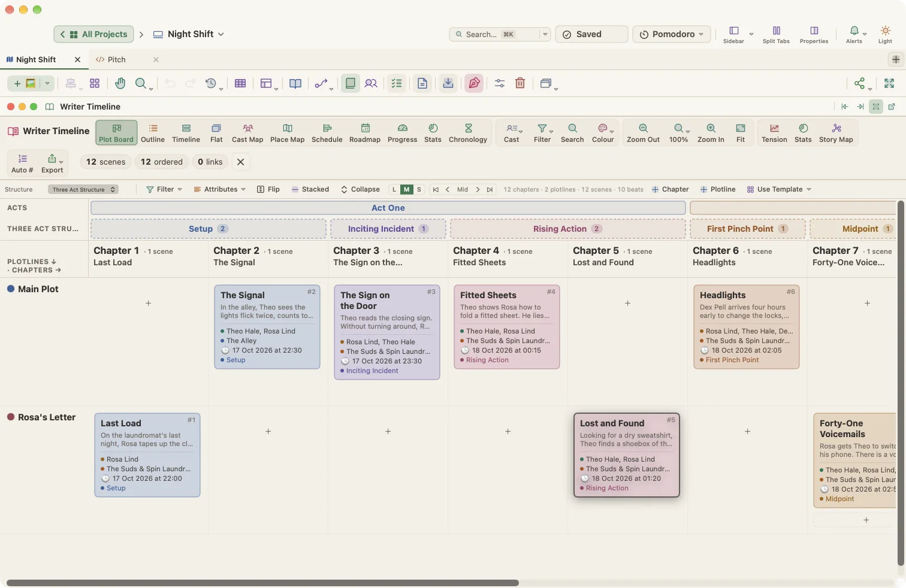Open the Use Template dropdown
The width and height of the screenshot is (906, 588).
(x=779, y=189)
